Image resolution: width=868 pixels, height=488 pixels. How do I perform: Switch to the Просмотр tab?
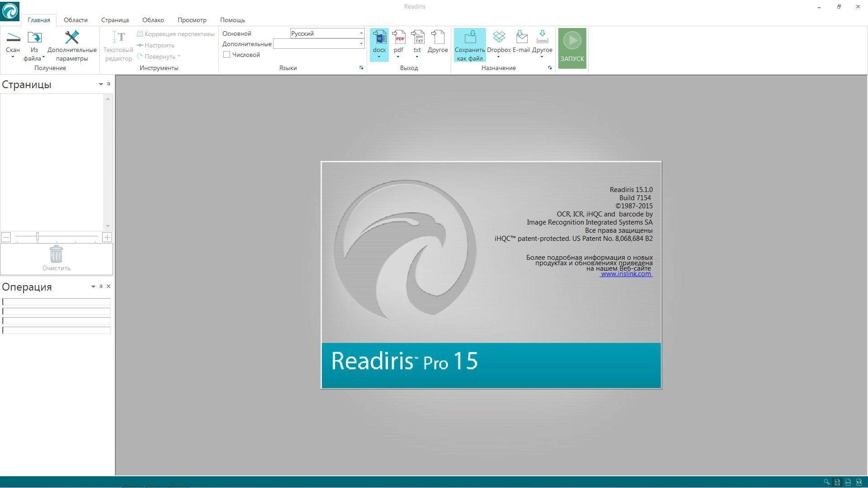(x=192, y=20)
